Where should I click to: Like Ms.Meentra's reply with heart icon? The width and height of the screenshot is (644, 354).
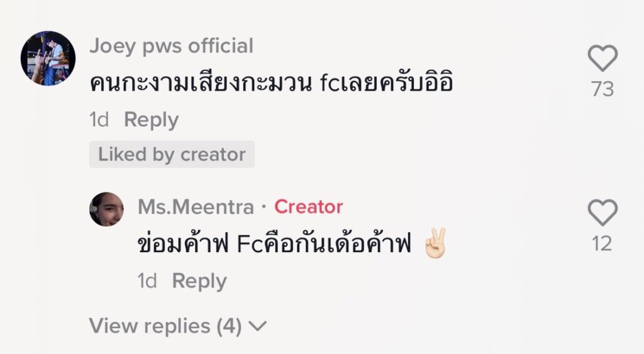602,213
